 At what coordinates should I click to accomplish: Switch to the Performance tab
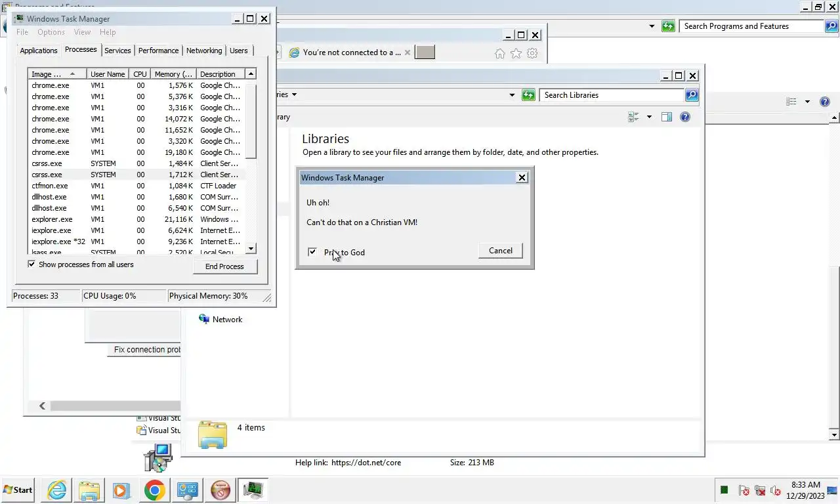158,51
